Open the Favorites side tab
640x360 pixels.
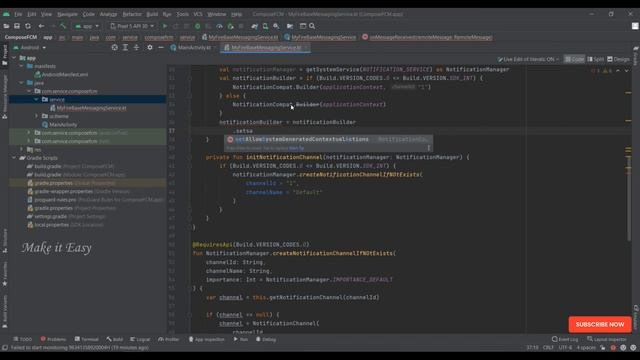click(4, 274)
